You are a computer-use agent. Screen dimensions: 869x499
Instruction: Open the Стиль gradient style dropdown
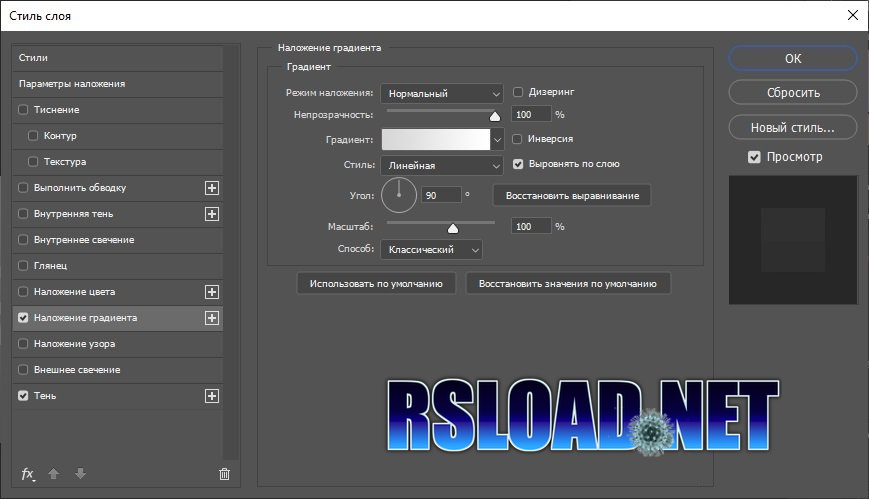click(441, 166)
